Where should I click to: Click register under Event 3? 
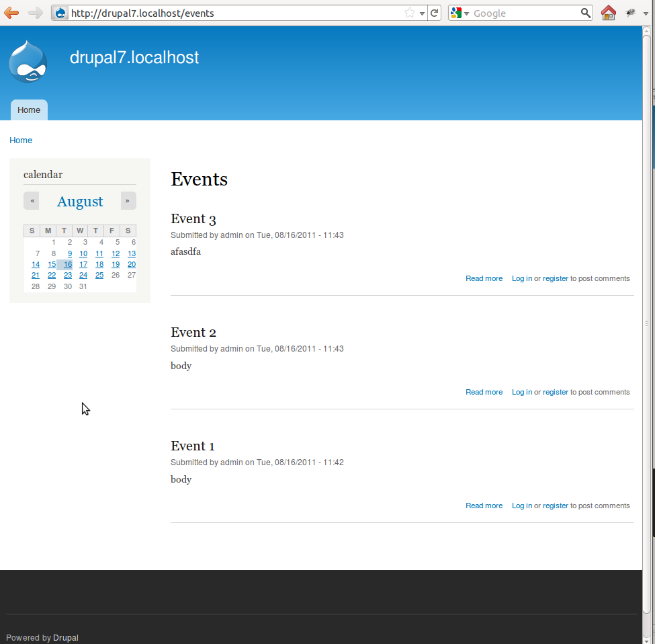[x=555, y=279]
